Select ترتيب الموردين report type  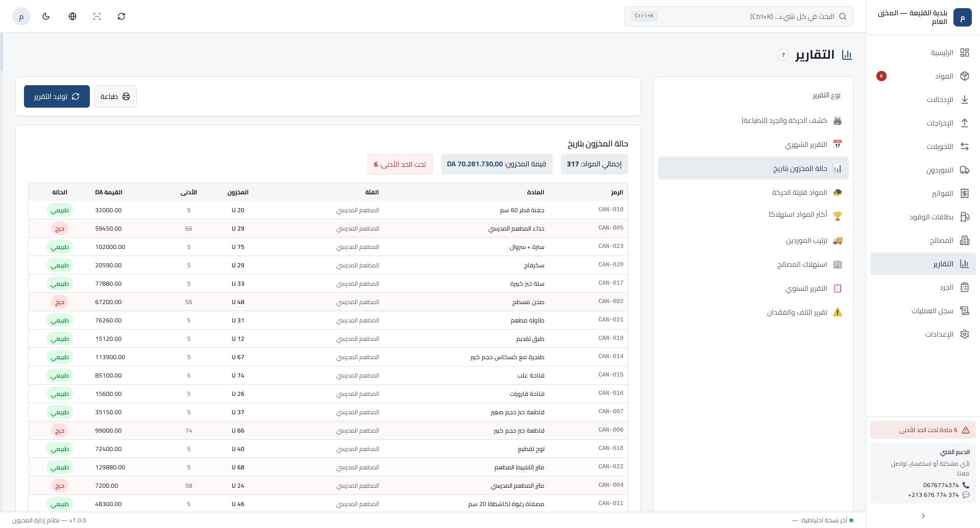tap(753, 240)
